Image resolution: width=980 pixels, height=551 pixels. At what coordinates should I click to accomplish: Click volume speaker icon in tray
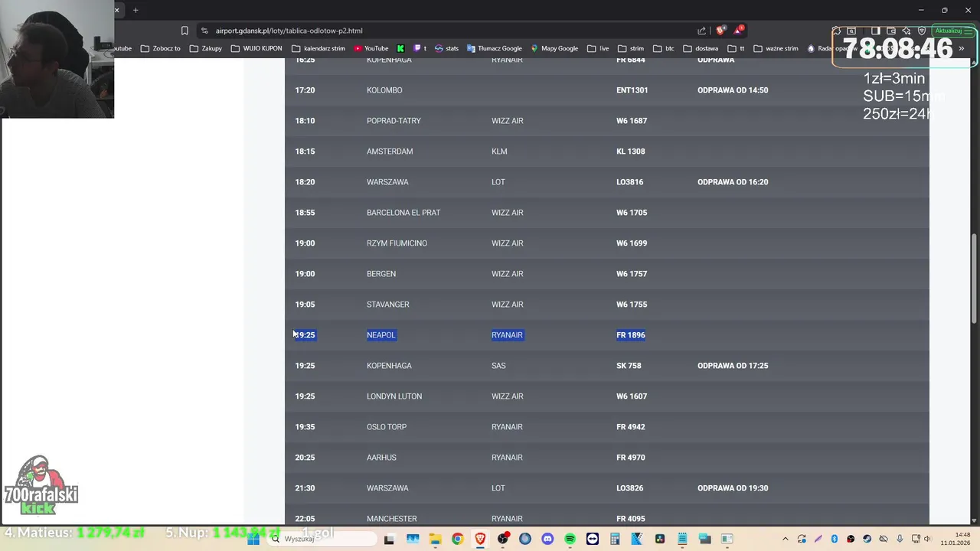[928, 539]
